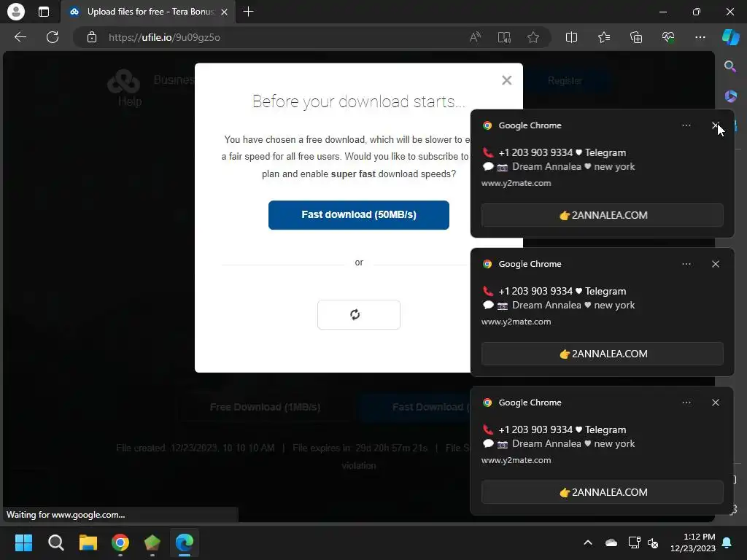Open the tab actions menu icon
The width and height of the screenshot is (747, 560).
click(x=43, y=12)
